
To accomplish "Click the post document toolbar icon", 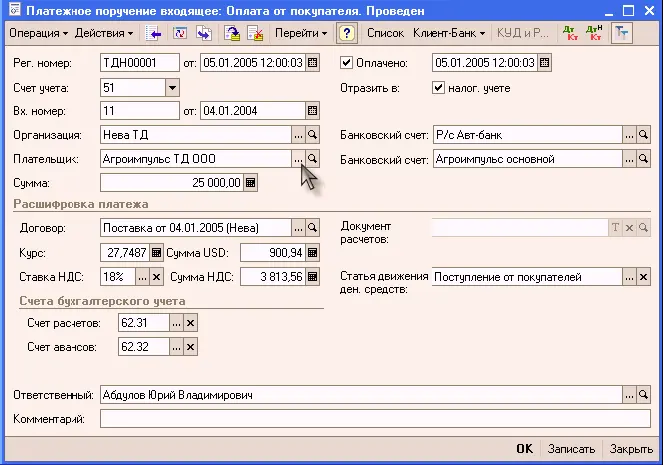I will (232, 33).
